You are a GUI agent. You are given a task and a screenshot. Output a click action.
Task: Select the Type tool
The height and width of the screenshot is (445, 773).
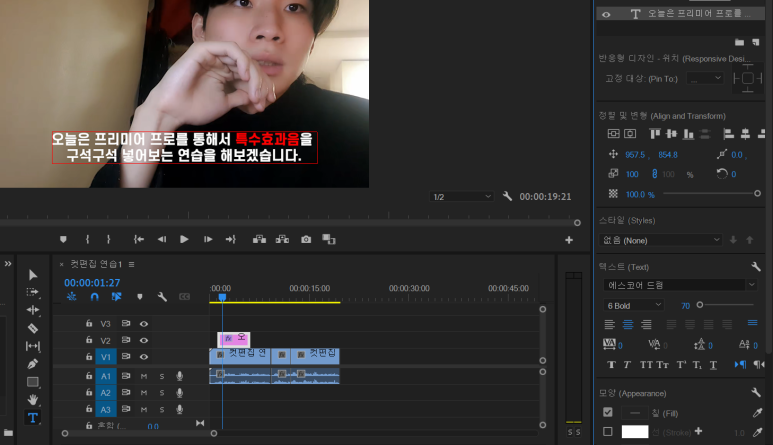(x=33, y=418)
